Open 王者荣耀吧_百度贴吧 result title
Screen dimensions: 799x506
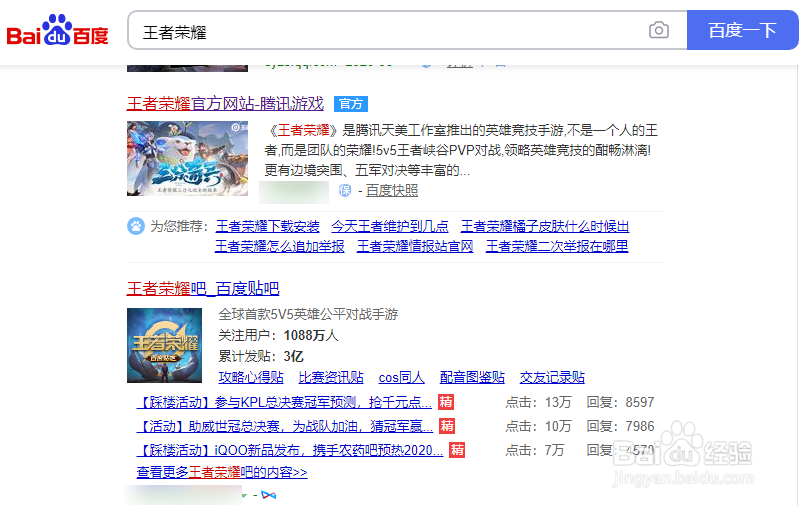coord(203,289)
